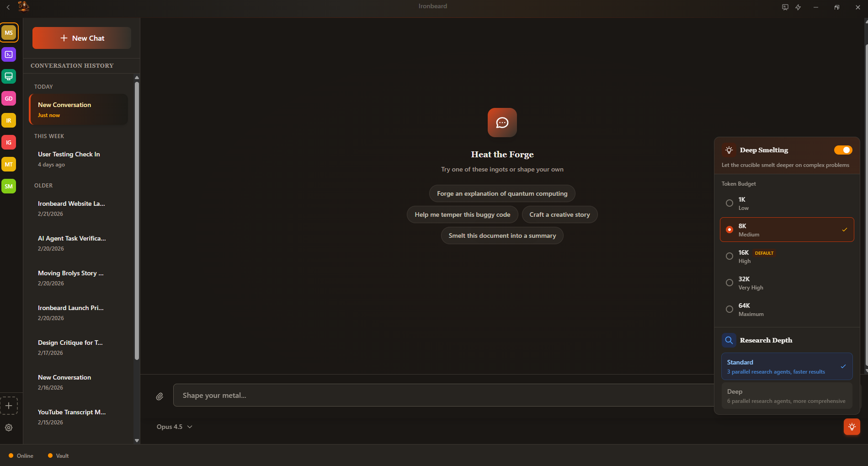
Task: Open the User Testing Check In conversation
Action: click(x=69, y=159)
